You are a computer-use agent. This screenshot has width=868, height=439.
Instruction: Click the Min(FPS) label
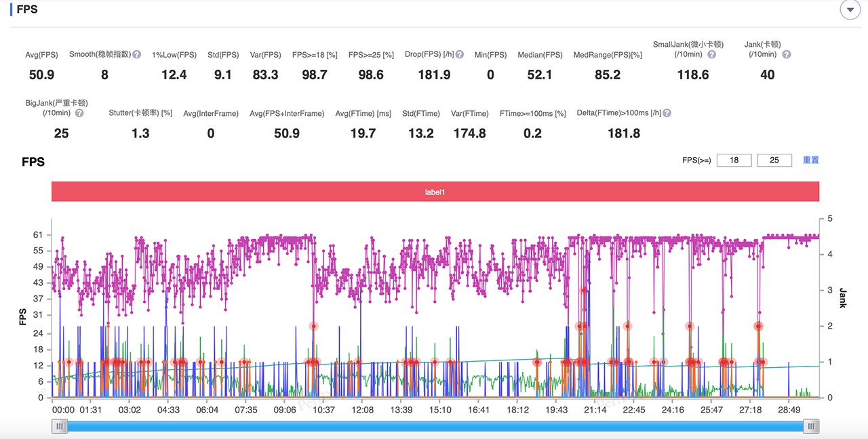490,55
